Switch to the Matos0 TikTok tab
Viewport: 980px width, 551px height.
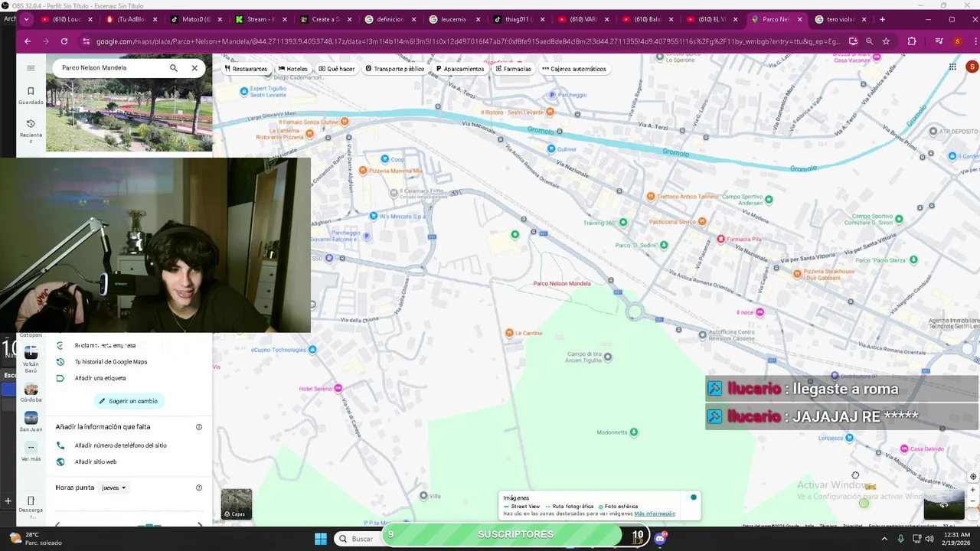[196, 19]
